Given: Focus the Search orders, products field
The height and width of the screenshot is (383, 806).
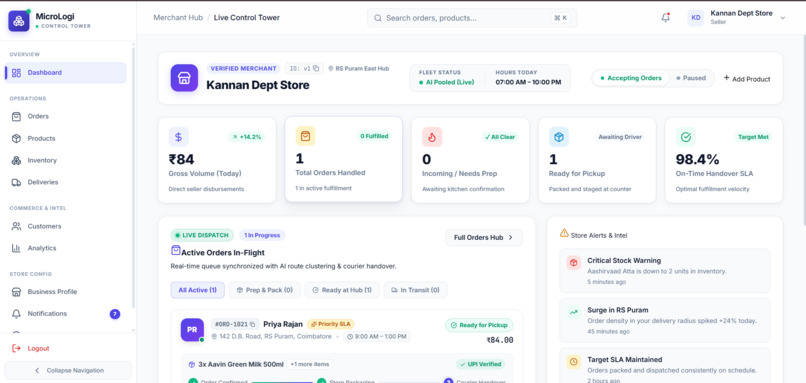Looking at the screenshot, I should click(x=472, y=18).
